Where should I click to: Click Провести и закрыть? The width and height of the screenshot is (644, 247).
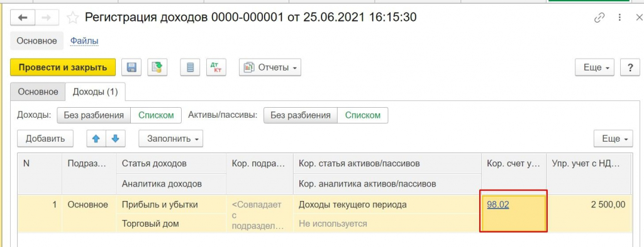(x=63, y=67)
